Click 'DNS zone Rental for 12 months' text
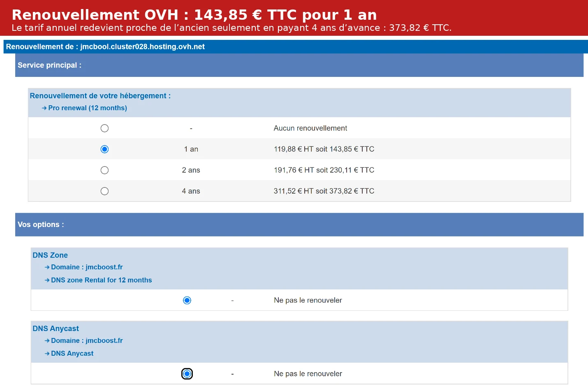 [x=102, y=280]
